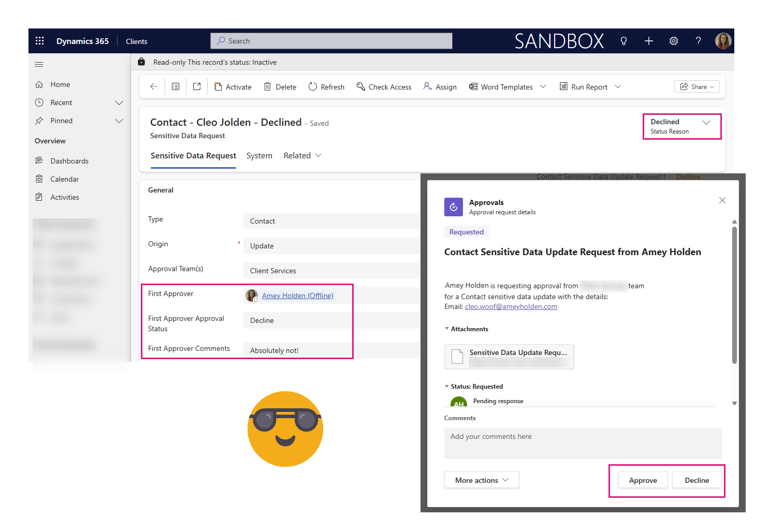The height and width of the screenshot is (532, 769).
Task: Click the Decline button
Action: coord(697,480)
